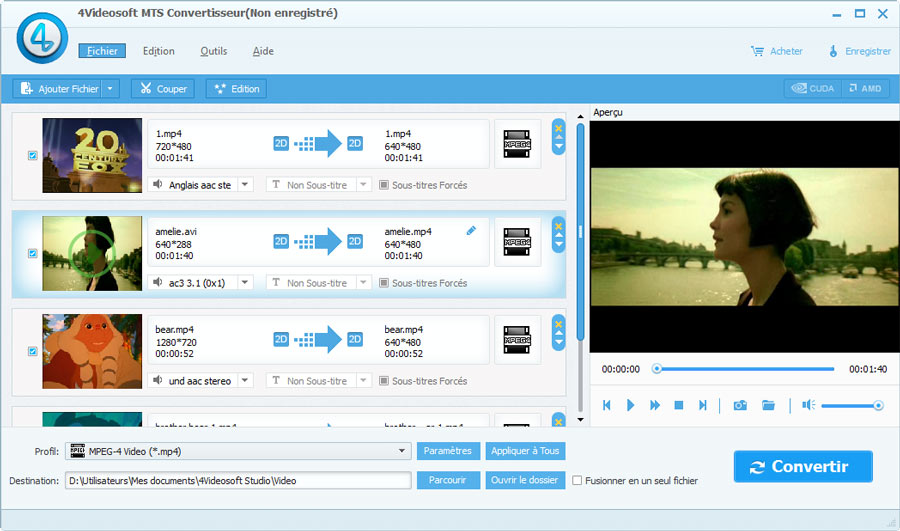Toggle CUDA acceleration button

click(x=812, y=89)
